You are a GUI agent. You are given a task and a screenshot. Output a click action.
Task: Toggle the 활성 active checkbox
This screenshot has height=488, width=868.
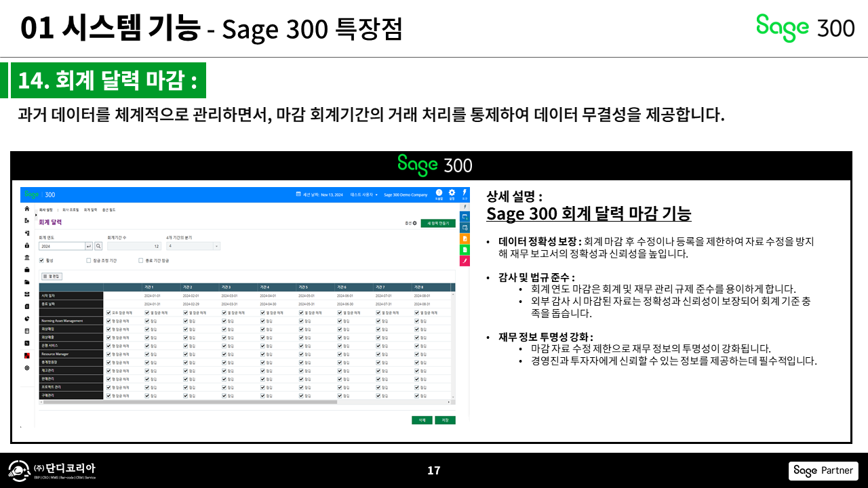(41, 260)
